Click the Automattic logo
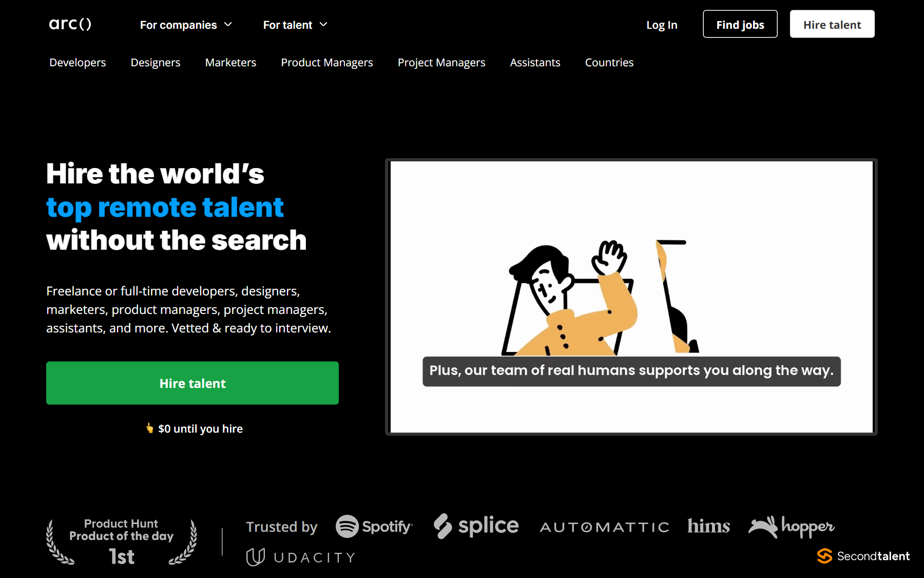This screenshot has height=578, width=924. [605, 527]
